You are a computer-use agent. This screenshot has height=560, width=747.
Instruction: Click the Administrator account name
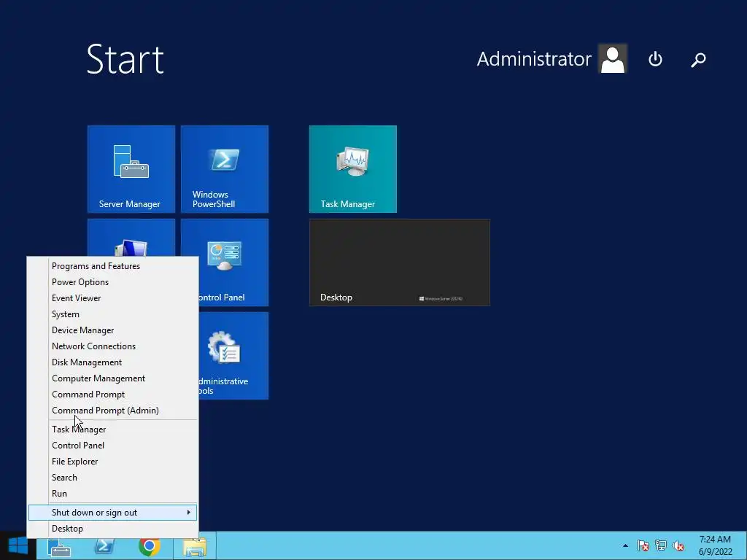(534, 59)
